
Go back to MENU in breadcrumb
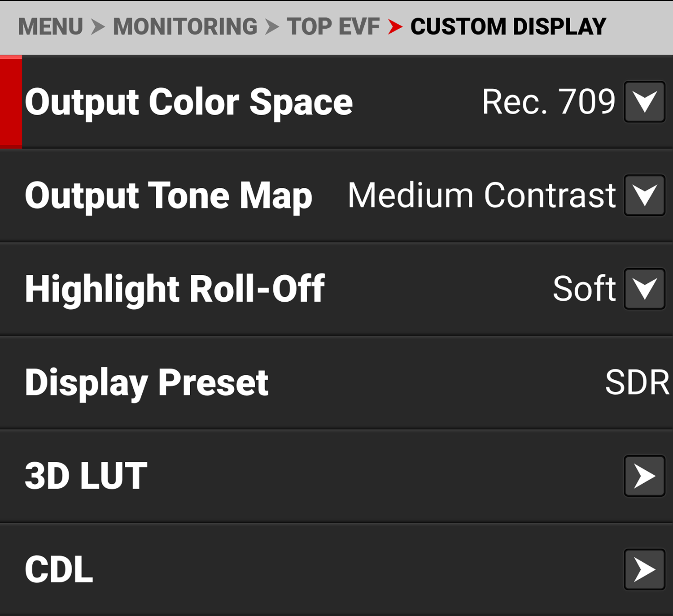[x=51, y=26]
